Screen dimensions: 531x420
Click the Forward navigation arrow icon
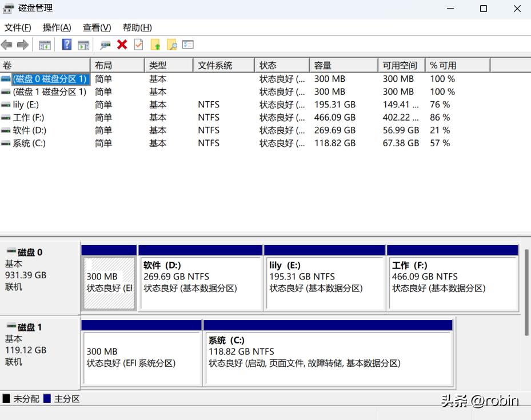(21, 45)
